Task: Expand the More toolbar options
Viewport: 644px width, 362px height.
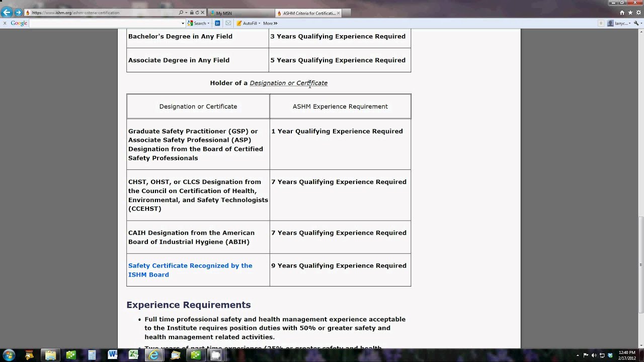Action: pos(270,23)
